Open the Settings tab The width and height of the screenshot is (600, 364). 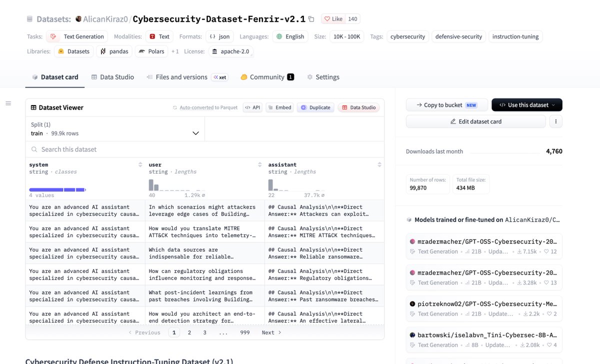323,77
